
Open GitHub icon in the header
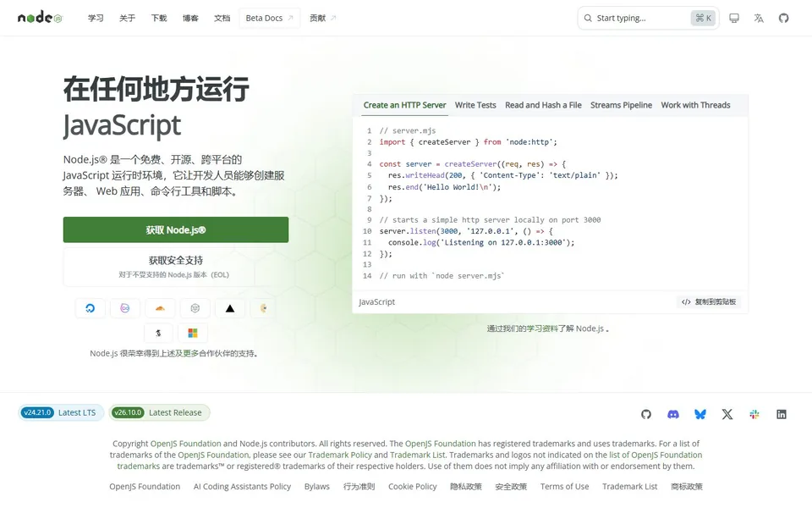coord(783,18)
